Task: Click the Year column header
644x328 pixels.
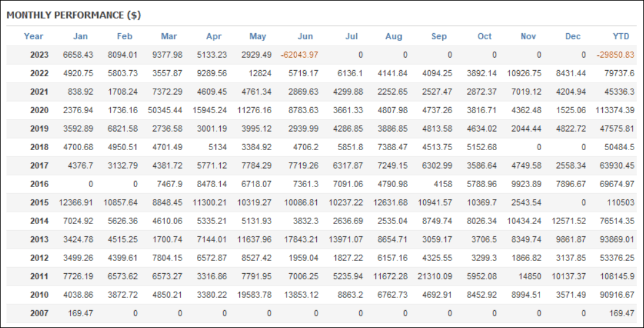Action: tap(33, 36)
